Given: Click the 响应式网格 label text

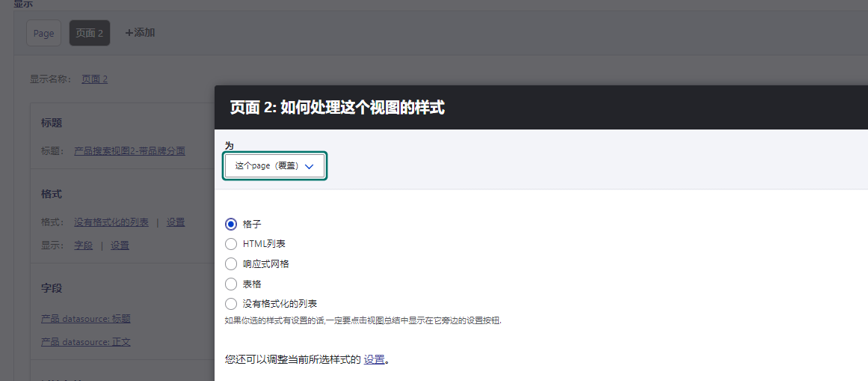Looking at the screenshot, I should [x=265, y=264].
